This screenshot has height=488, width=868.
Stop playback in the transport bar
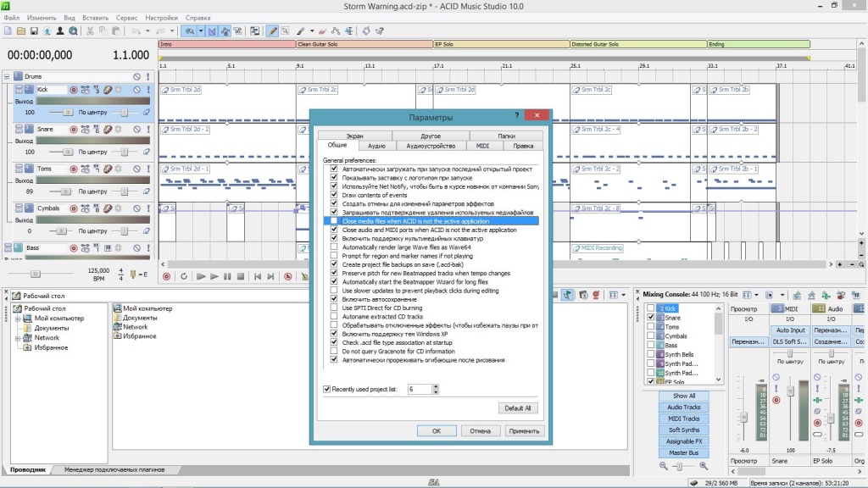click(x=241, y=276)
